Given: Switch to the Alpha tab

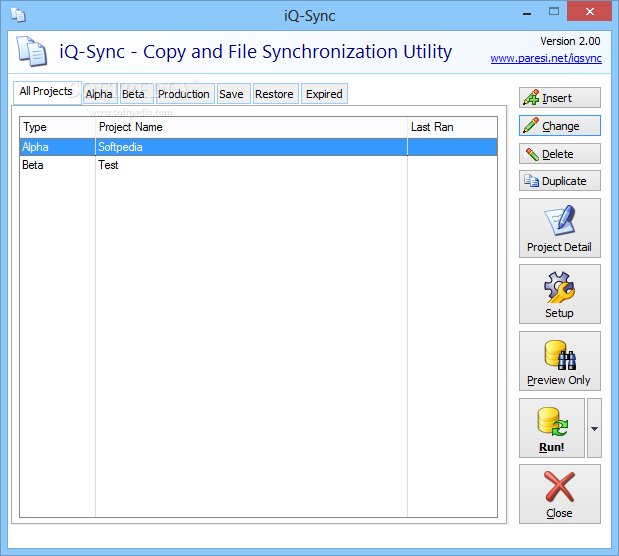Looking at the screenshot, I should click(x=99, y=94).
